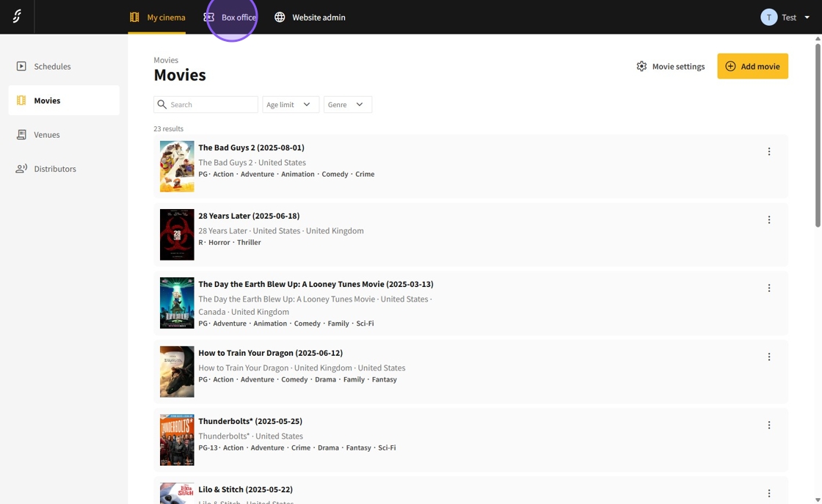Click the Movie settings gear icon

pyautogui.click(x=641, y=66)
